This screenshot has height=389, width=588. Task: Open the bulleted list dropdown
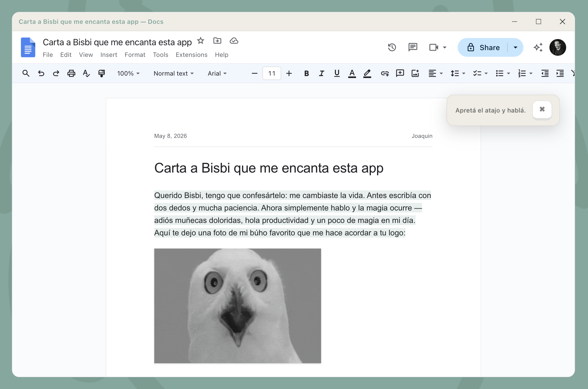point(503,73)
